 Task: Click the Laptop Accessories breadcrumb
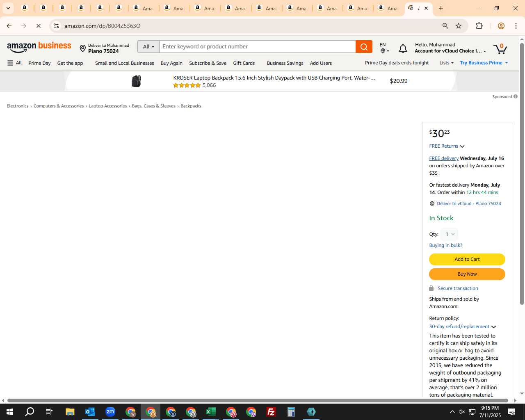pos(108,106)
